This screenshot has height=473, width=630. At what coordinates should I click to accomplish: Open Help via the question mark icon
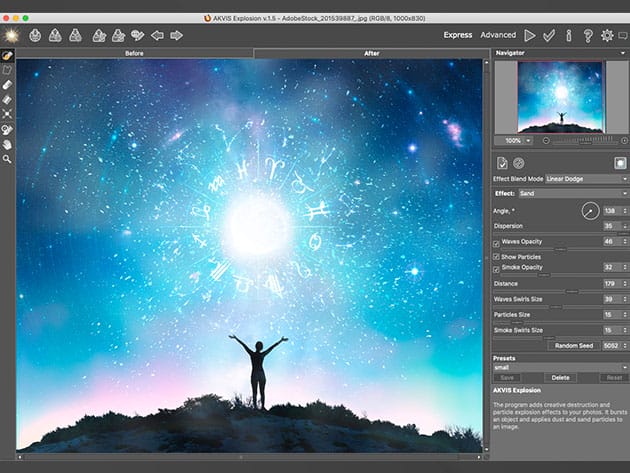pyautogui.click(x=587, y=35)
